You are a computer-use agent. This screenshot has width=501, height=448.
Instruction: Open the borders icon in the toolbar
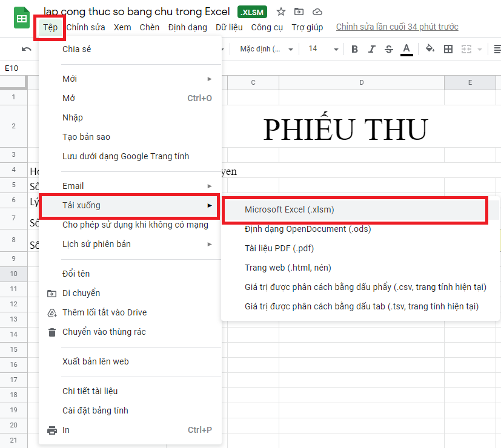point(448,49)
